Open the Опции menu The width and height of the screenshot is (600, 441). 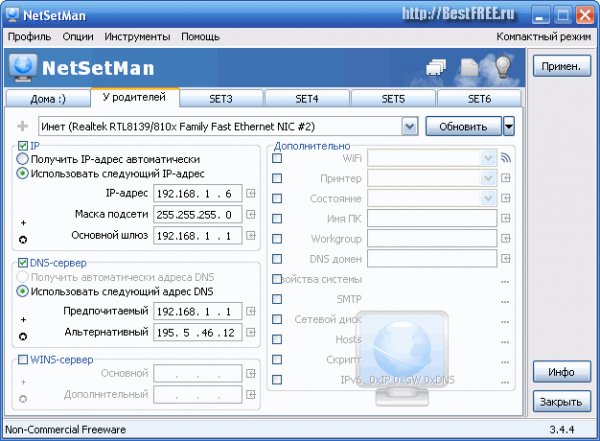(78, 37)
